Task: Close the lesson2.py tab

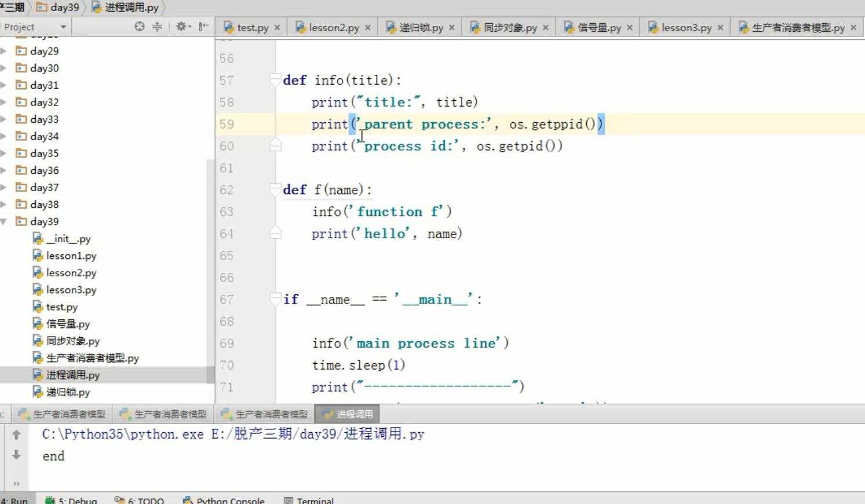Action: (367, 27)
